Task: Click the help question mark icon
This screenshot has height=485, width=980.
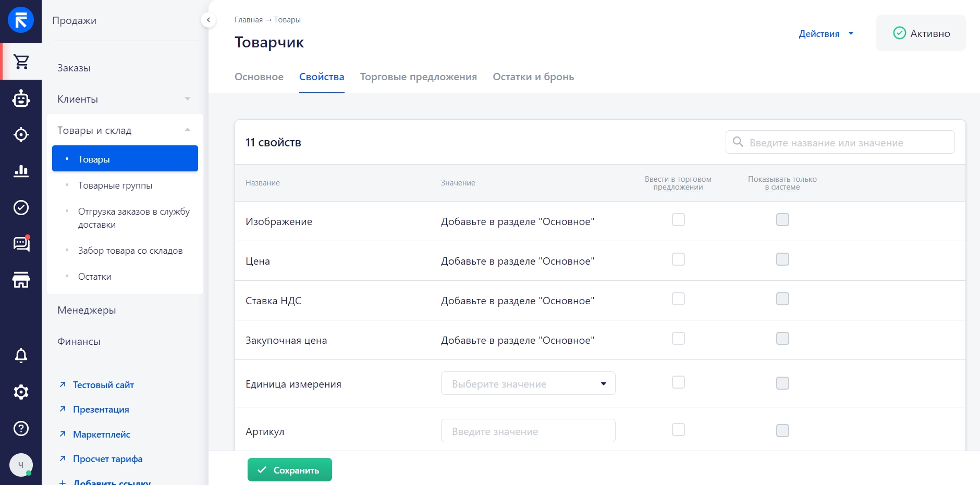Action: [x=21, y=428]
